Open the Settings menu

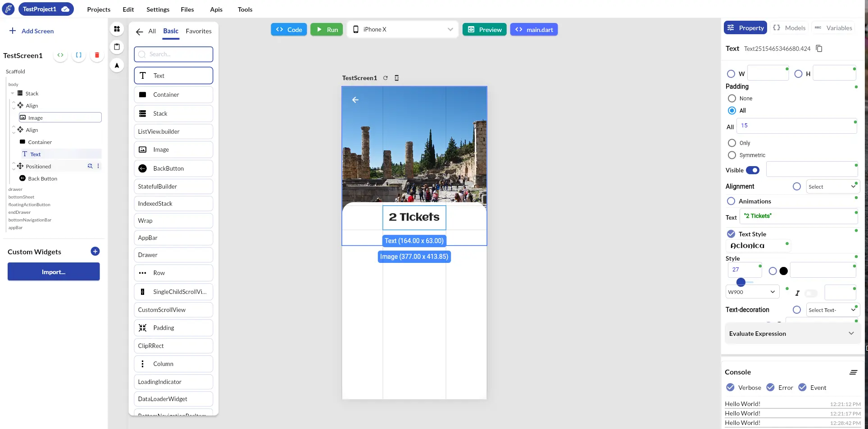pos(158,9)
